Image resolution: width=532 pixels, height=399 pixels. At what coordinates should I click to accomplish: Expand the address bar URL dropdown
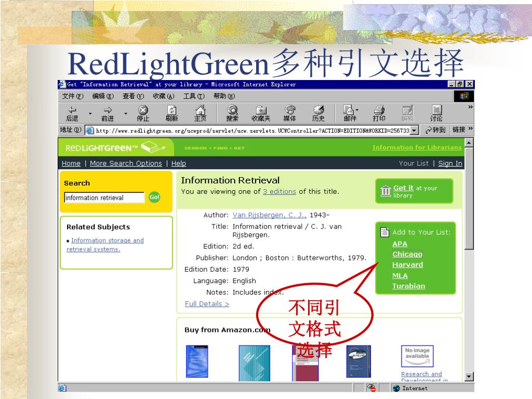[x=414, y=130]
